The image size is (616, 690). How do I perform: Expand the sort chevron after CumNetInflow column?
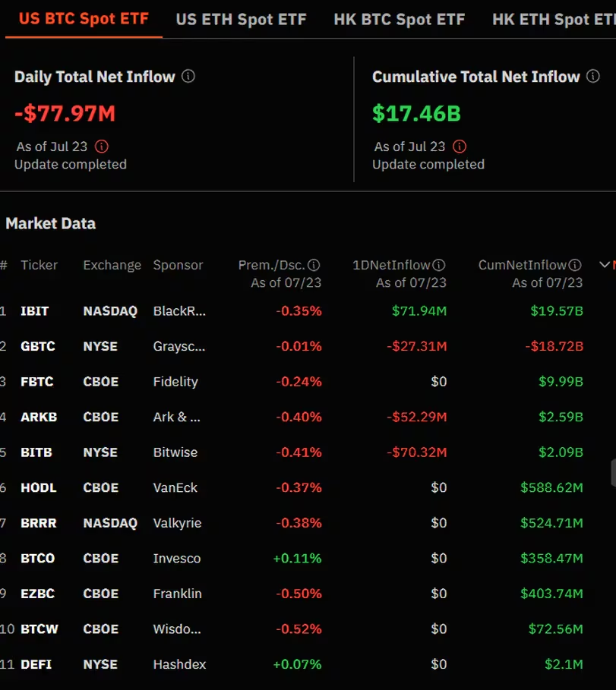tap(605, 264)
